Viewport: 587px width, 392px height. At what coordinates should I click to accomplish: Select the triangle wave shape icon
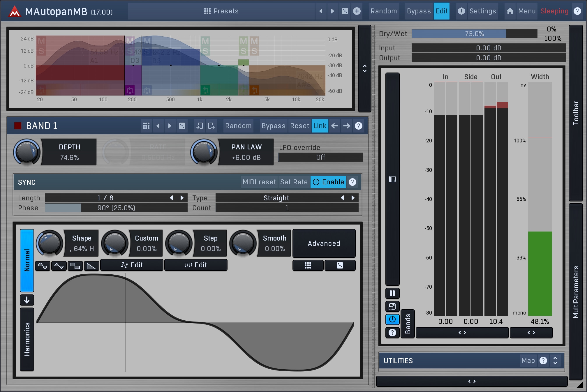point(59,266)
